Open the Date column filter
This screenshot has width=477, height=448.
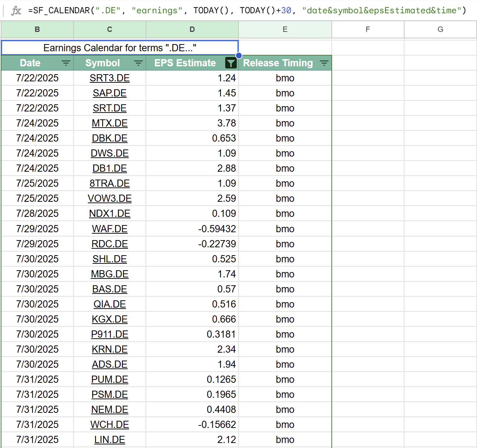tap(66, 63)
